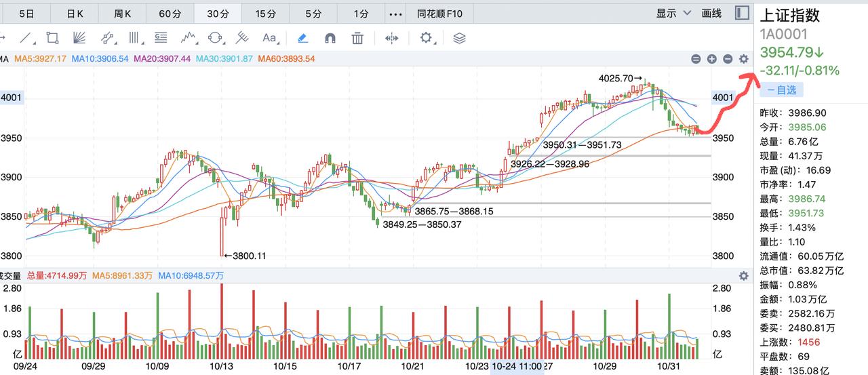Switch to the 60分 period tab
868x375 pixels.
click(x=170, y=13)
